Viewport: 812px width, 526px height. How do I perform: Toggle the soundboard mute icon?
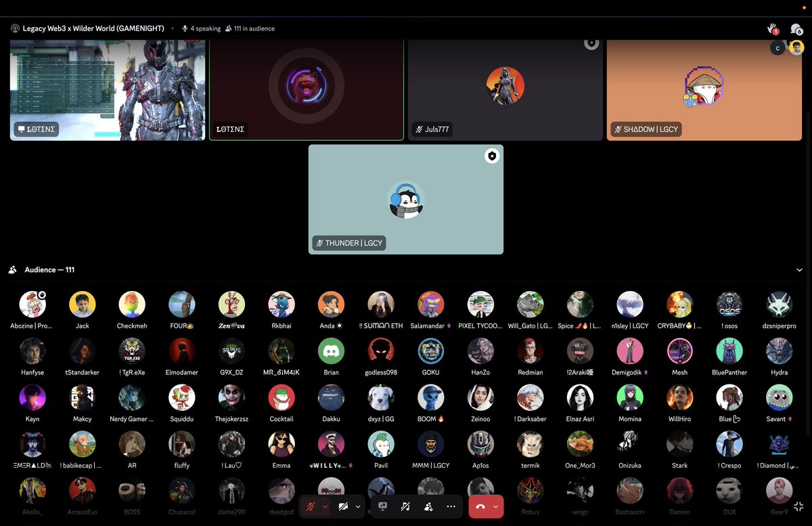(x=405, y=506)
